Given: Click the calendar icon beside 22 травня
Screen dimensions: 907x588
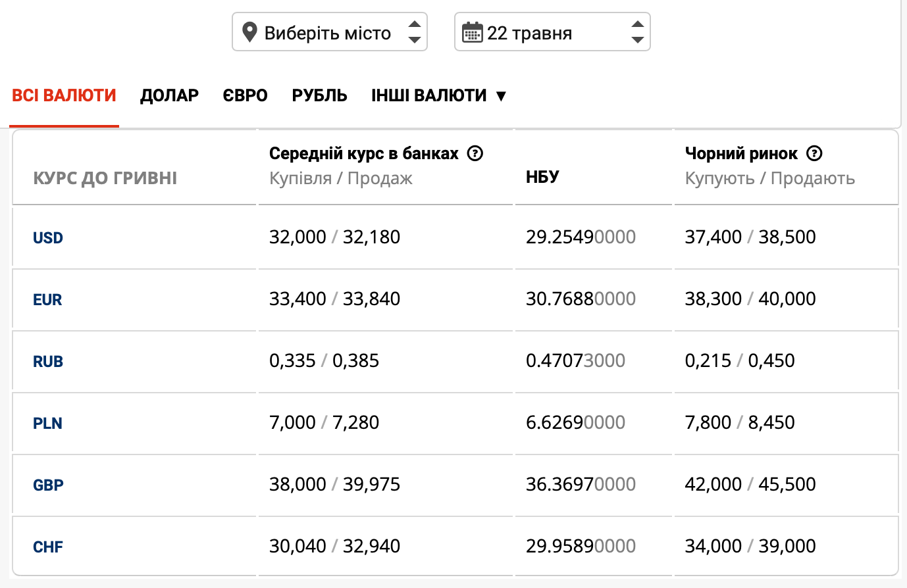Looking at the screenshot, I should point(472,32).
